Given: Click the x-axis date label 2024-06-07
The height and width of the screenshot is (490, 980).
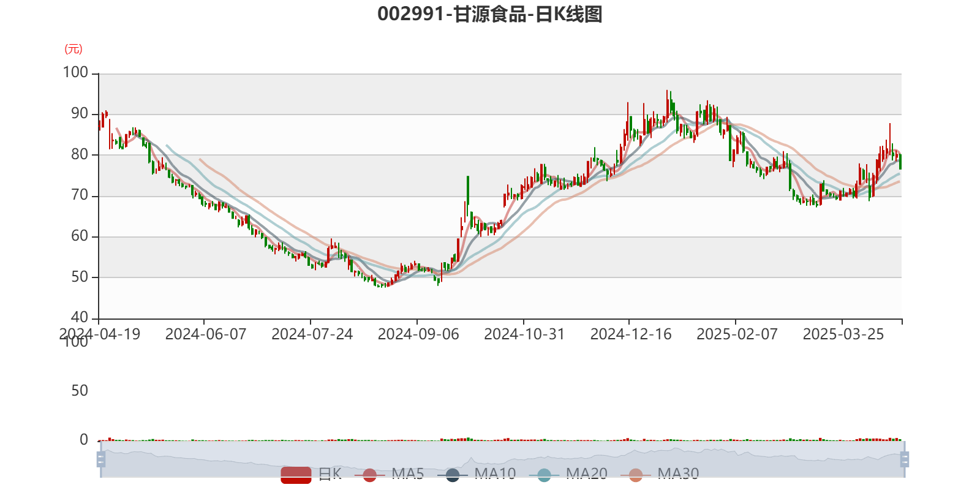Looking at the screenshot, I should (x=206, y=334).
